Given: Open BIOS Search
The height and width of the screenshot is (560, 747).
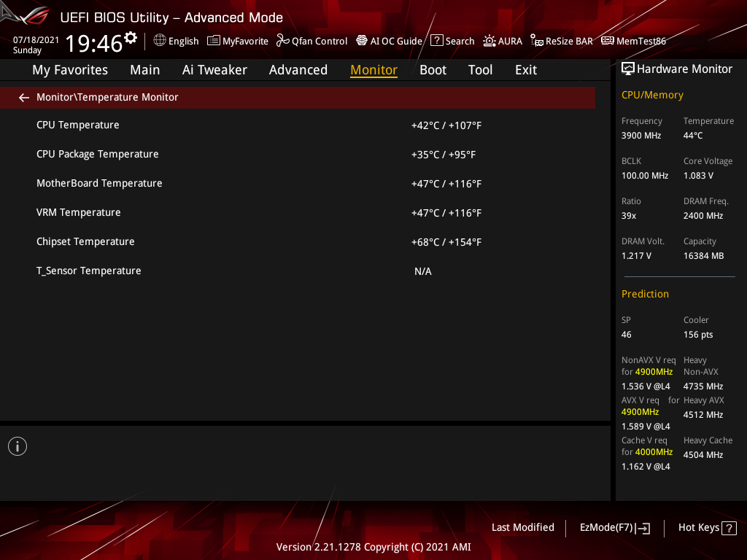Looking at the screenshot, I should [x=452, y=41].
